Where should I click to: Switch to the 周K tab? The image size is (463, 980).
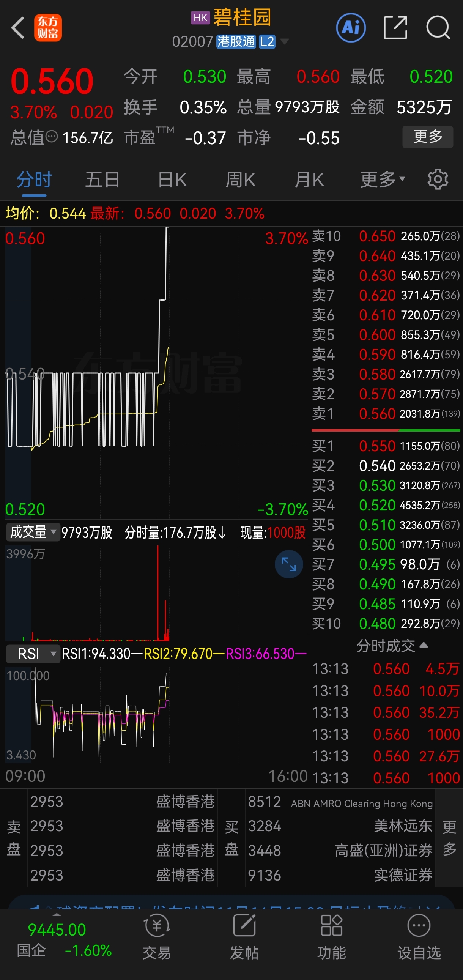pyautogui.click(x=241, y=180)
